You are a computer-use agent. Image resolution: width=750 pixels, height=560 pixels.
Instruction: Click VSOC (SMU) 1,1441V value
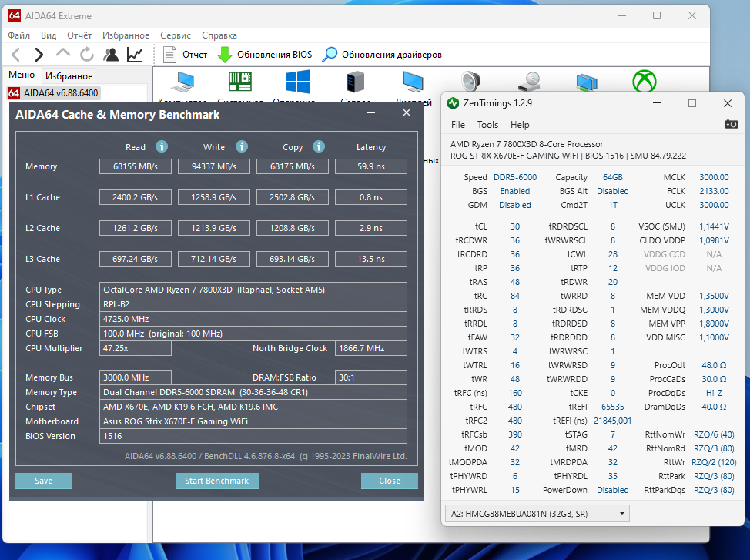click(714, 226)
